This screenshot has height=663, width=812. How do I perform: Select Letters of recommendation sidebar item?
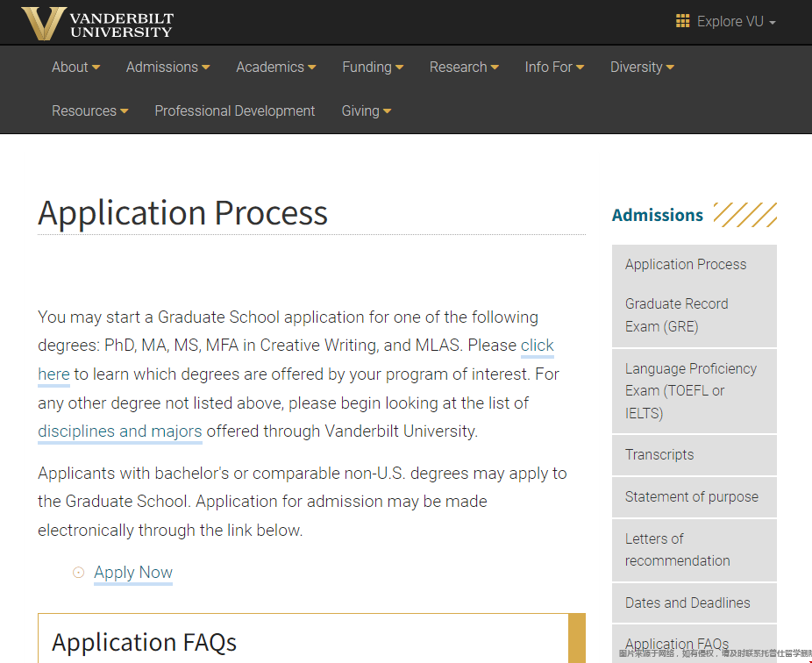694,550
